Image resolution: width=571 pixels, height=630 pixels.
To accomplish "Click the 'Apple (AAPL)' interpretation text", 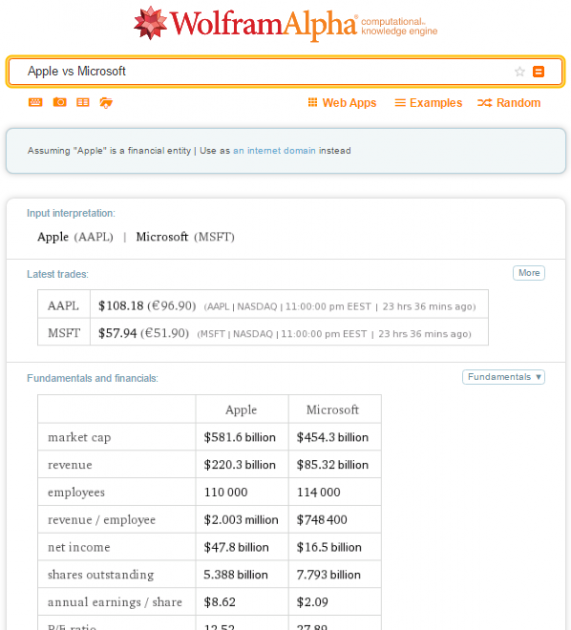I will pyautogui.click(x=76, y=237).
